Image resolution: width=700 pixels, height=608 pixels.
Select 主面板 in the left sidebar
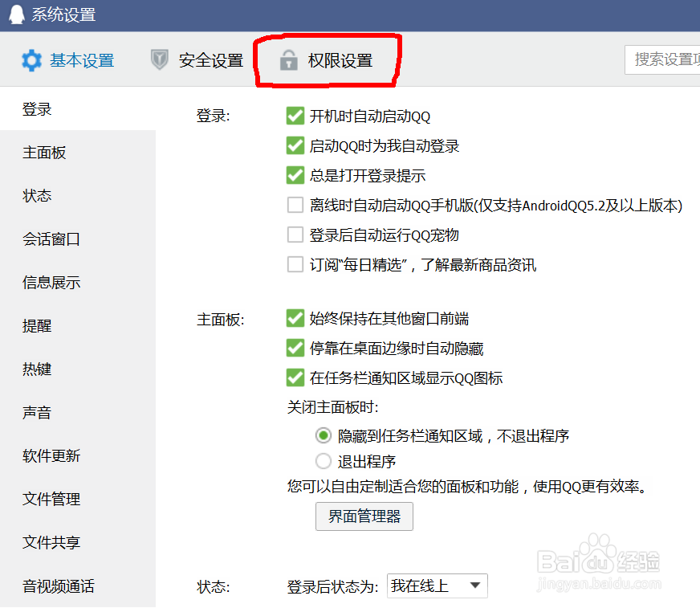pyautogui.click(x=78, y=153)
